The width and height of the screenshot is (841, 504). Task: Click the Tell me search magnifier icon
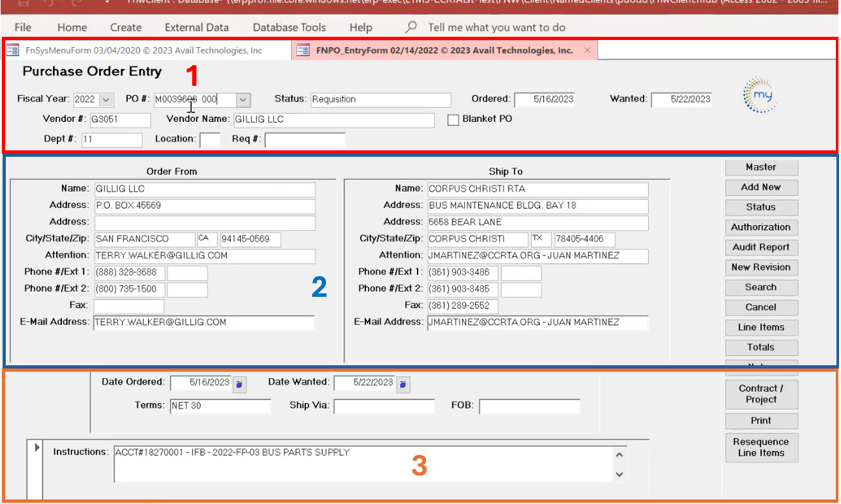(411, 27)
